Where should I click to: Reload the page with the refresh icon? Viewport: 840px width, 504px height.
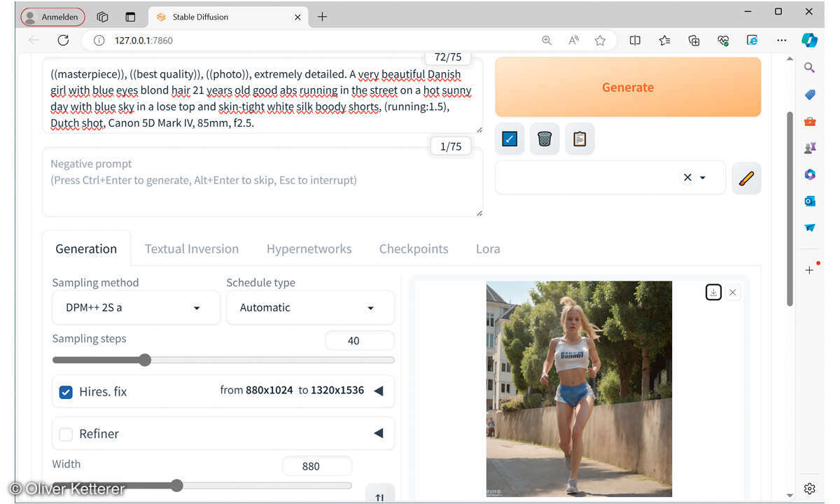pos(63,41)
